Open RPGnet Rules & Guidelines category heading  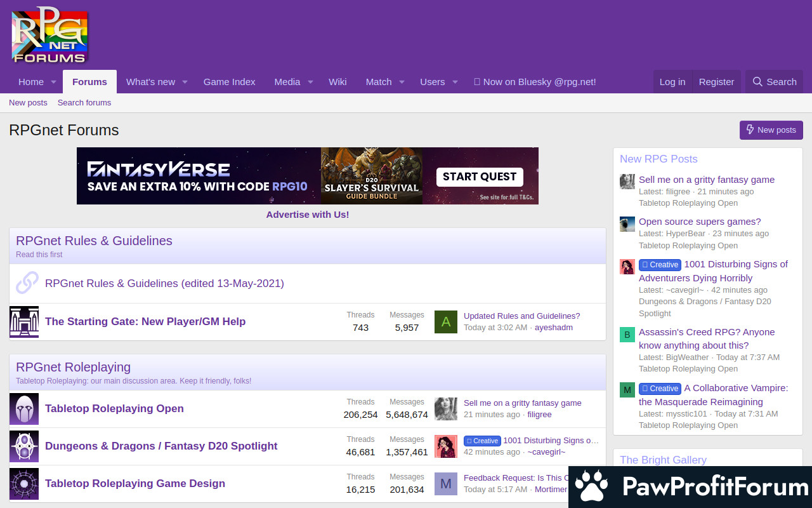point(94,241)
